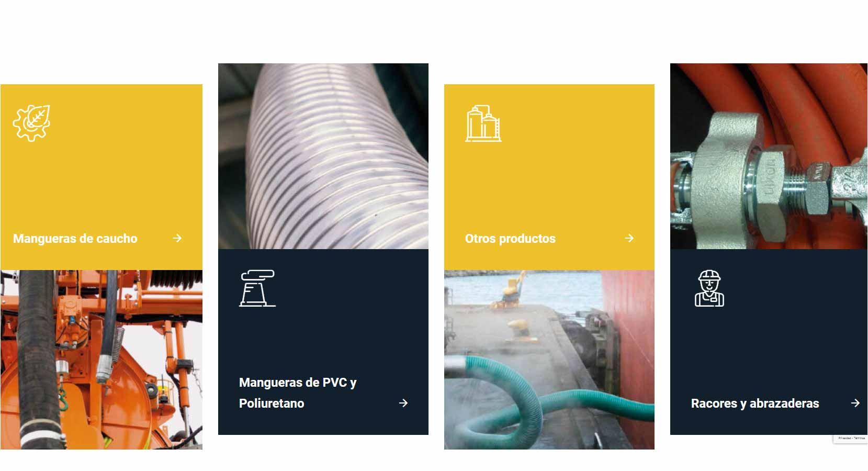Open the Otros productos link

[510, 239]
